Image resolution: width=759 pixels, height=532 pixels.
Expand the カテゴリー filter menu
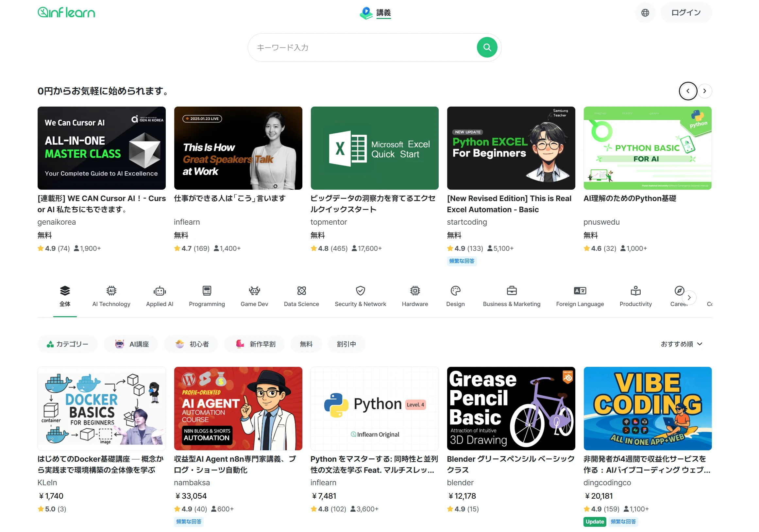click(x=67, y=344)
